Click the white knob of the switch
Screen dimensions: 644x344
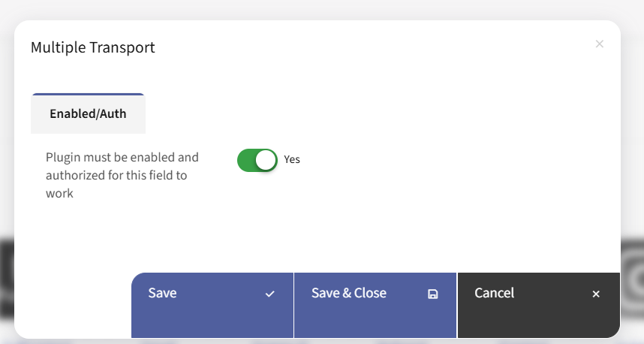tap(266, 160)
